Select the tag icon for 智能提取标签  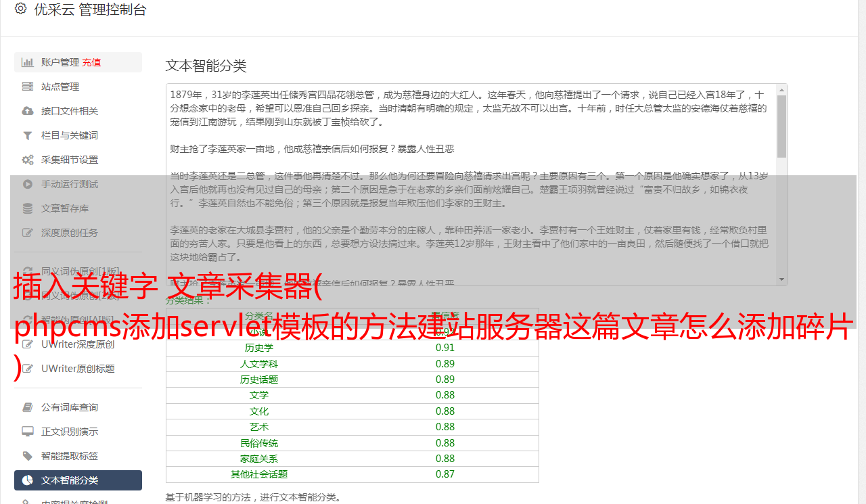click(28, 456)
